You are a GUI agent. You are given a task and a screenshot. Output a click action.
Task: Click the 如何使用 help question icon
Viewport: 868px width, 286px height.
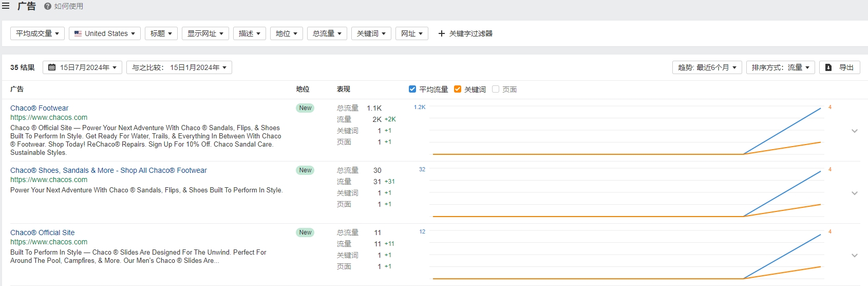coord(48,6)
